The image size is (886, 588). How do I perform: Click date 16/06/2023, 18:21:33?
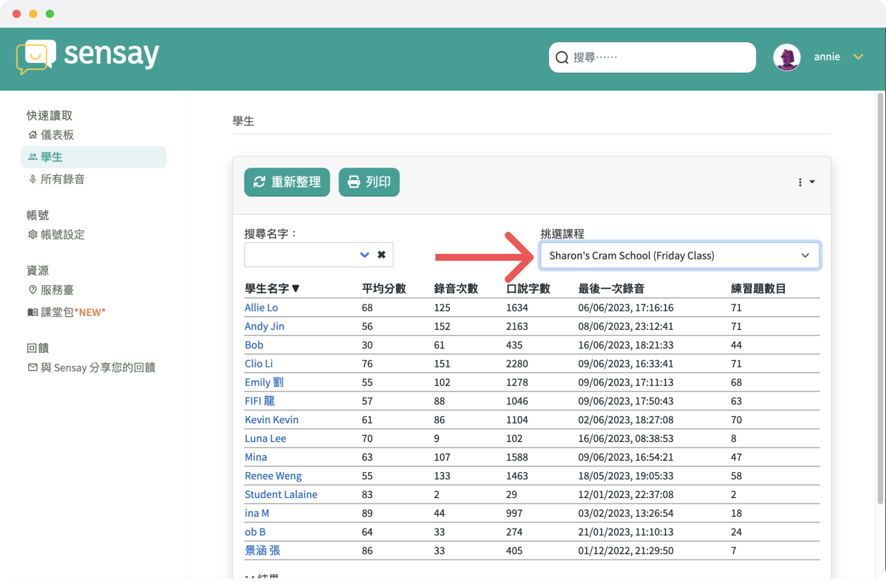point(626,344)
